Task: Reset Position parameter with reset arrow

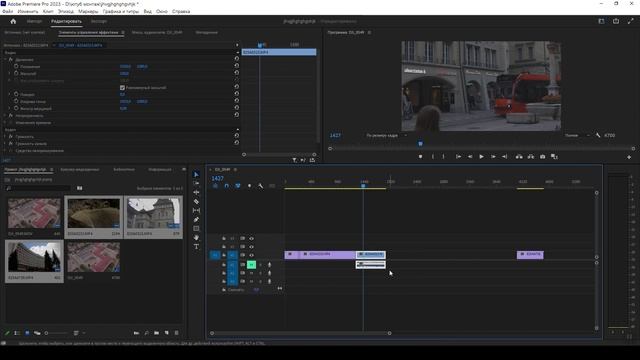Action: pyautogui.click(x=237, y=66)
